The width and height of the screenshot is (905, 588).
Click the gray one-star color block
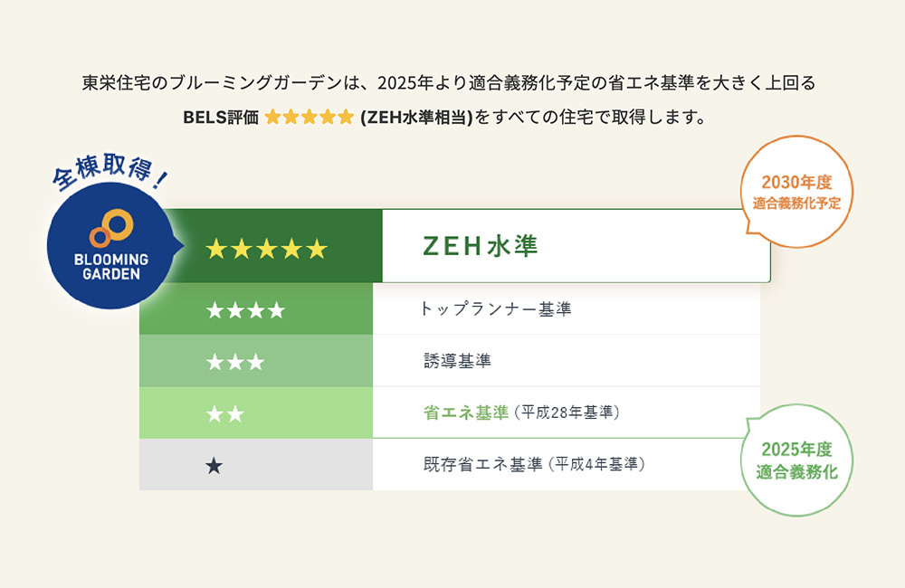tap(299, 465)
